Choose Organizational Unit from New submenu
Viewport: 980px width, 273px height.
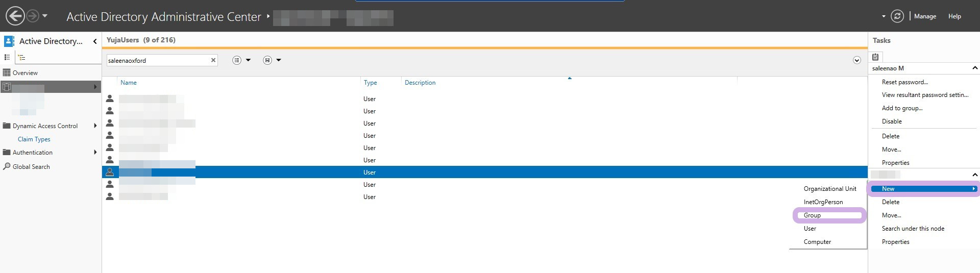830,189
